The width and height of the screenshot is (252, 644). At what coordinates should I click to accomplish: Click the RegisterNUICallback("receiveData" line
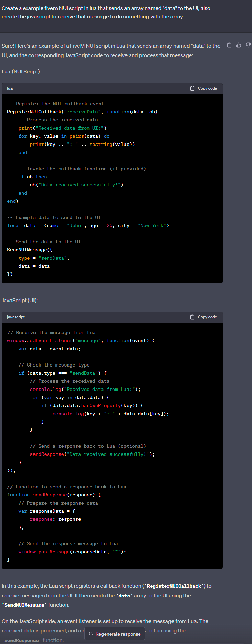pyautogui.click(x=82, y=112)
